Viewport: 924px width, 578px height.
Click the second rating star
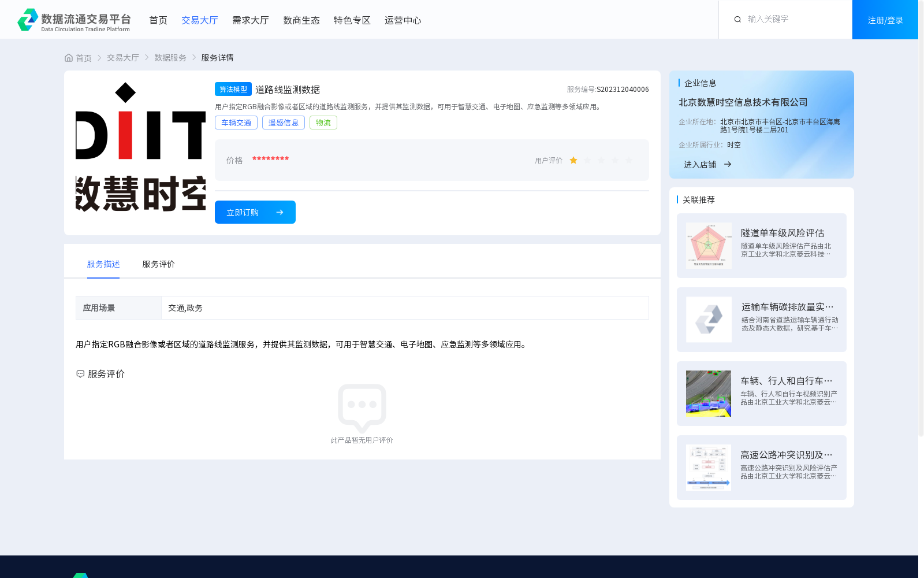[587, 160]
